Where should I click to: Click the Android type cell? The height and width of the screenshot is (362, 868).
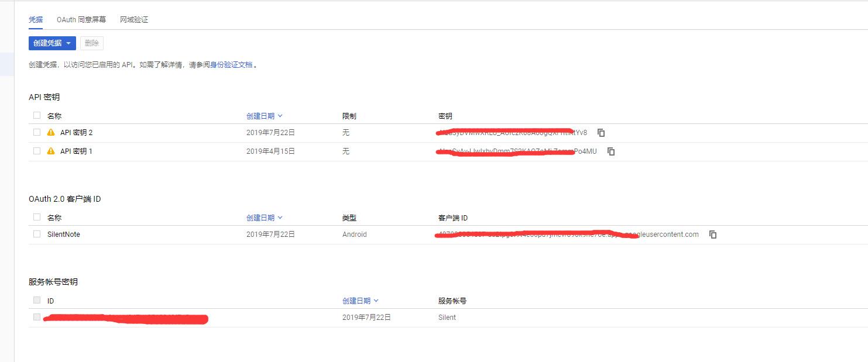pyautogui.click(x=355, y=235)
